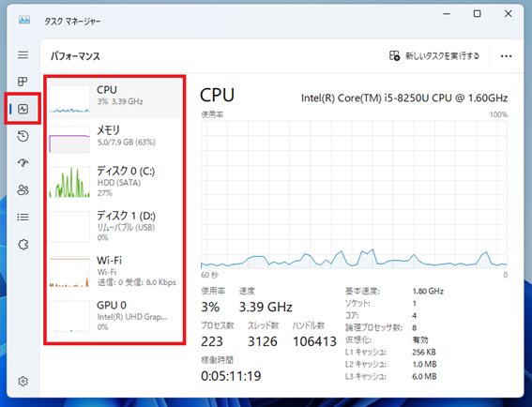
Task: Select the メモリ performance item
Action: 114,139
